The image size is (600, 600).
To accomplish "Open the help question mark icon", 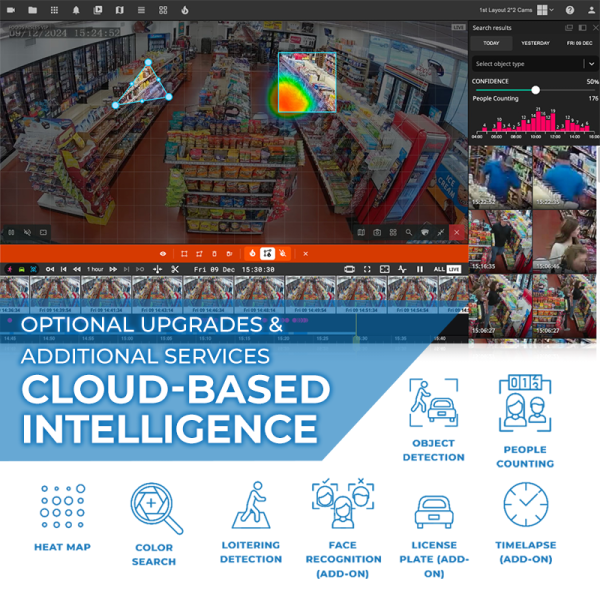I will pyautogui.click(x=569, y=10).
